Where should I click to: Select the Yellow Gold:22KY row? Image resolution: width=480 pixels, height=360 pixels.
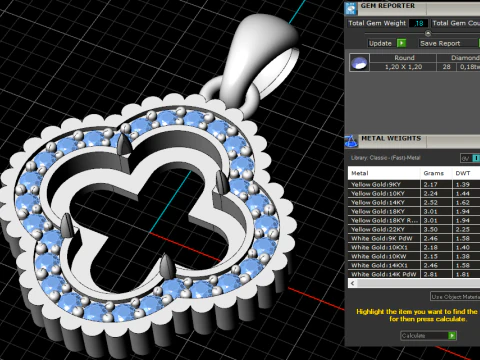(414, 229)
